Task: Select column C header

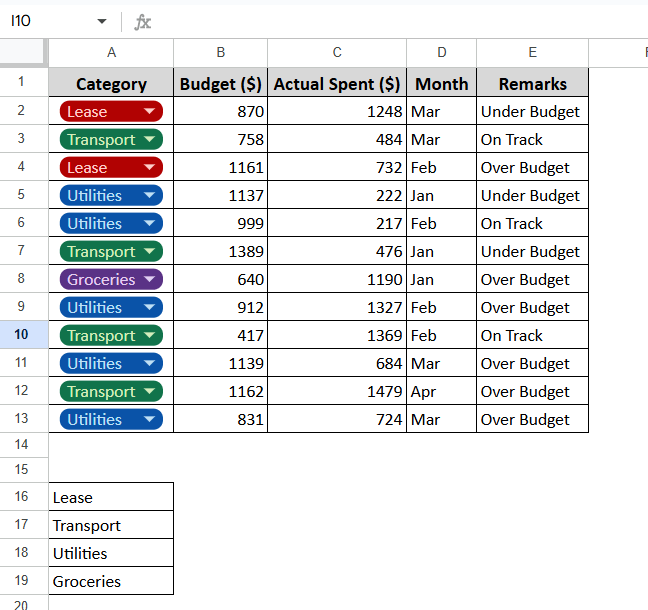Action: (x=337, y=52)
